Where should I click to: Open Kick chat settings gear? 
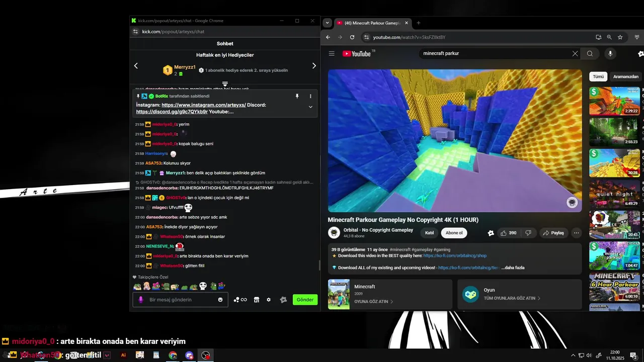click(269, 300)
